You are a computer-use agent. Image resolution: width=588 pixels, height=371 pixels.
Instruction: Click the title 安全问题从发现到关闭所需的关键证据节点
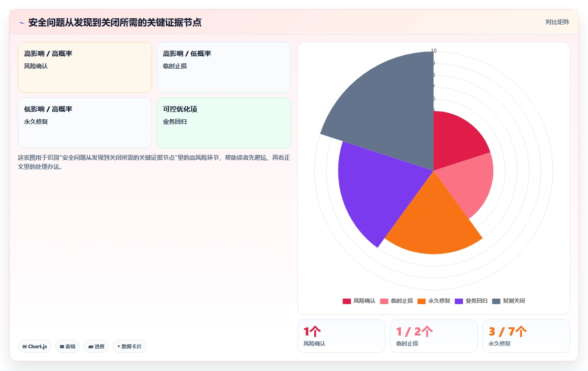[115, 22]
